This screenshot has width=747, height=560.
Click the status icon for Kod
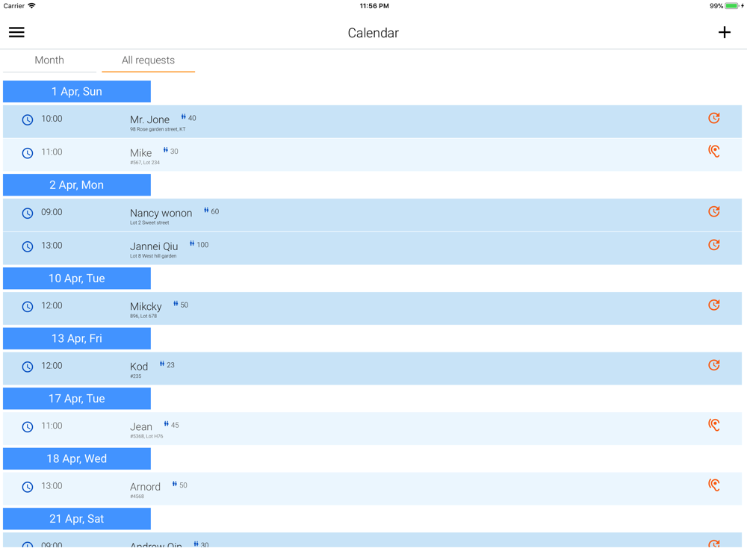click(713, 365)
